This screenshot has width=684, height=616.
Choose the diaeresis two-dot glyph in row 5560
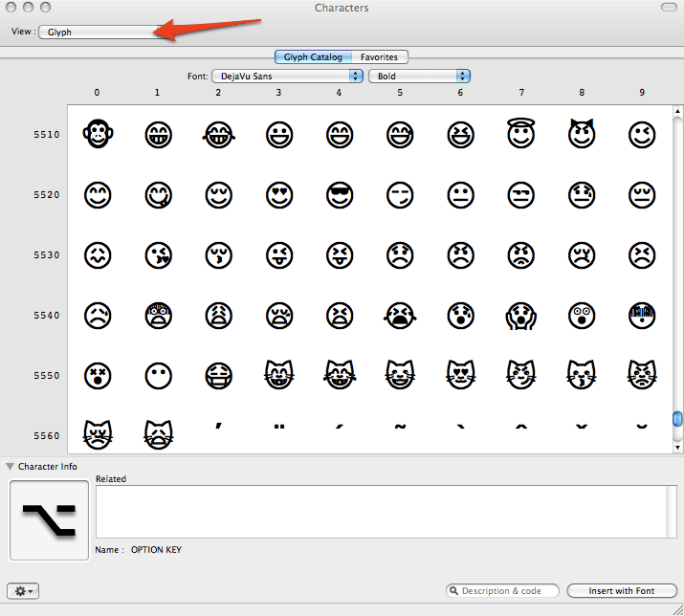279,427
